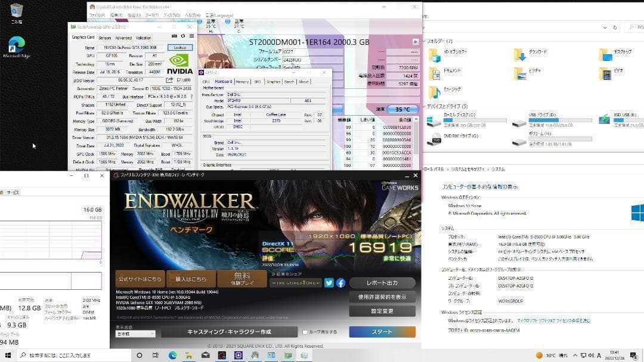Switch to the Memory tab in GPU-Z
644x362 pixels.
click(x=243, y=81)
